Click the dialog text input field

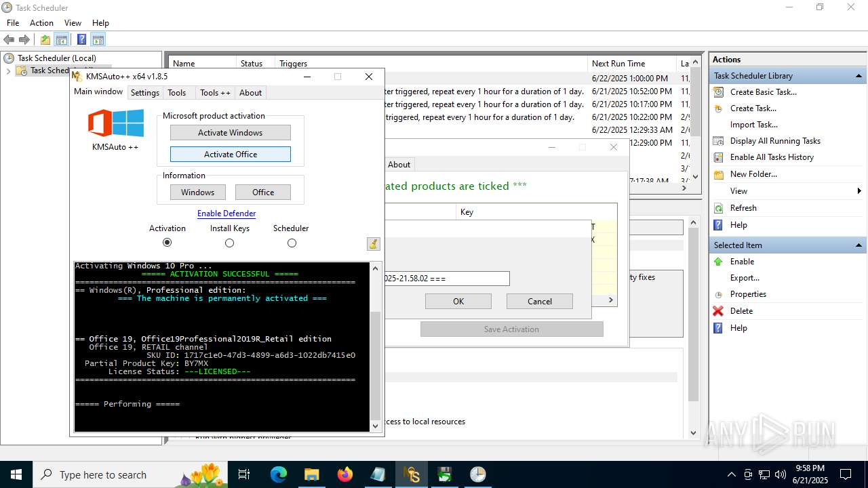pos(446,279)
